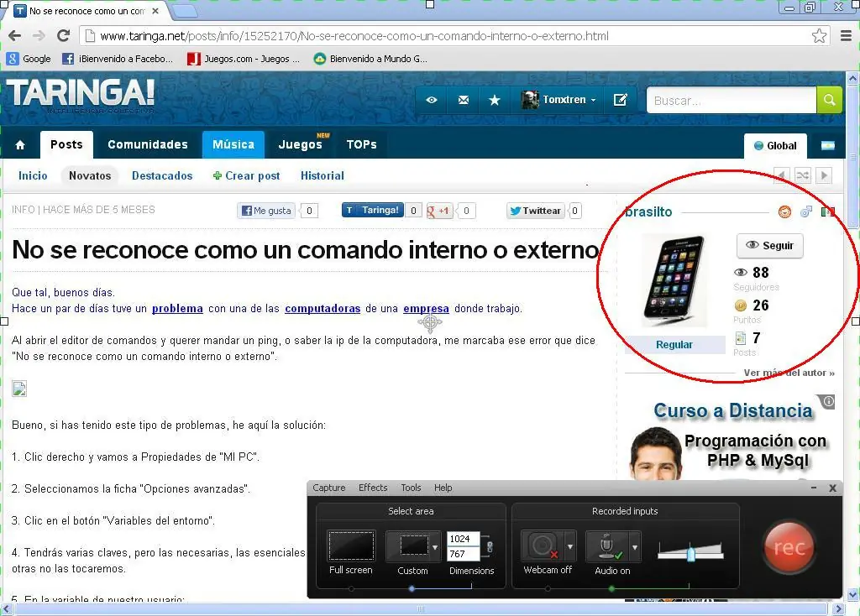
Task: Toggle Audio on microphone button
Action: (607, 546)
